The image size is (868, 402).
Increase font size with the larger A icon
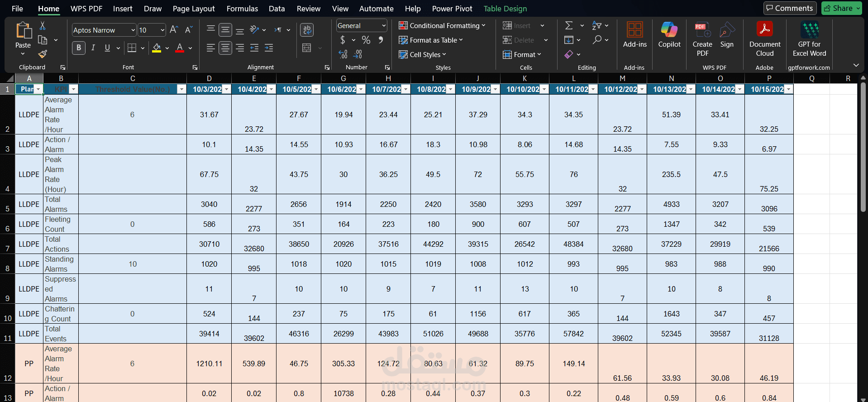pyautogui.click(x=174, y=30)
